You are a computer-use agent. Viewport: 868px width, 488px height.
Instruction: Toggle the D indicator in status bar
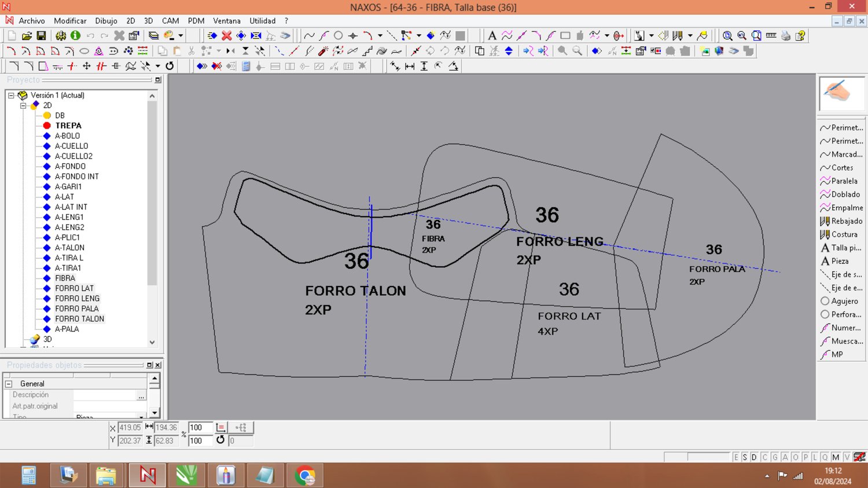point(754,457)
